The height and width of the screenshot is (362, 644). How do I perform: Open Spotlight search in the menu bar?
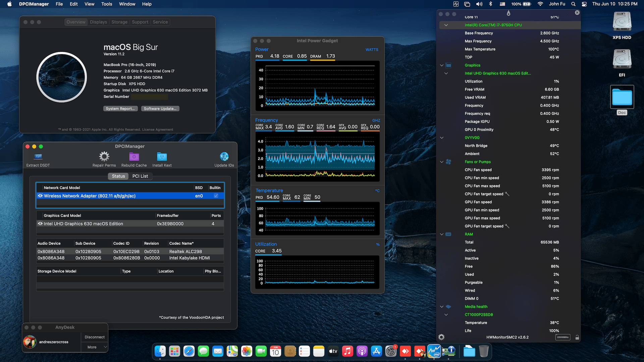click(x=573, y=4)
